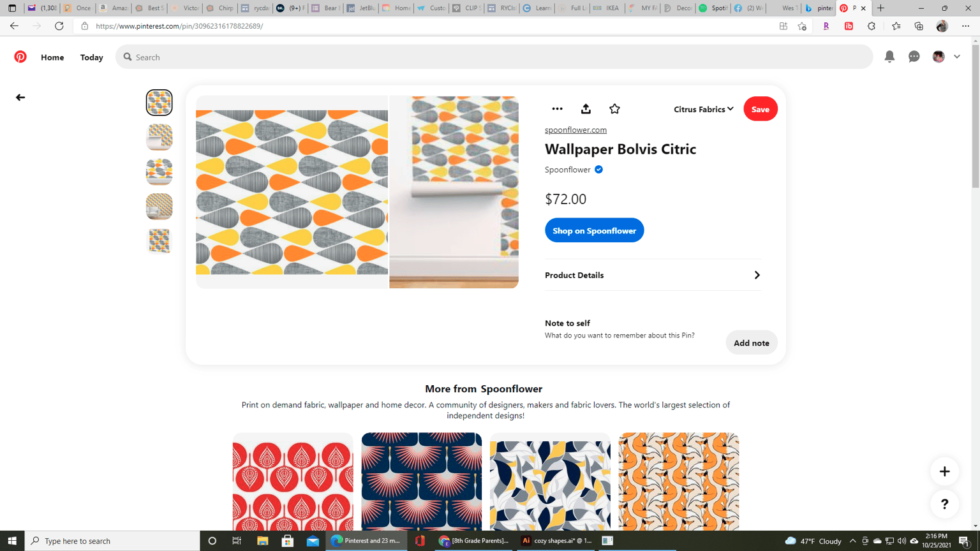Click the address bar URL

coord(179,26)
